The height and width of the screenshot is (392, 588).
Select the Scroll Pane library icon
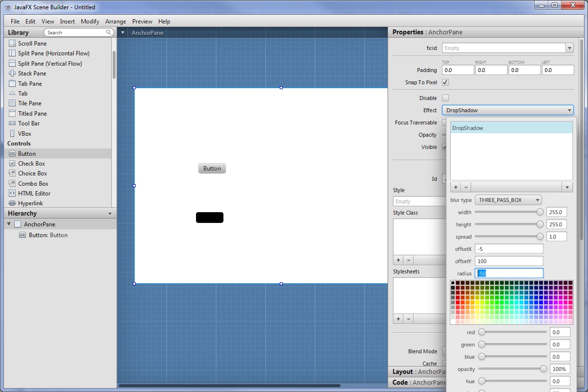click(x=12, y=43)
